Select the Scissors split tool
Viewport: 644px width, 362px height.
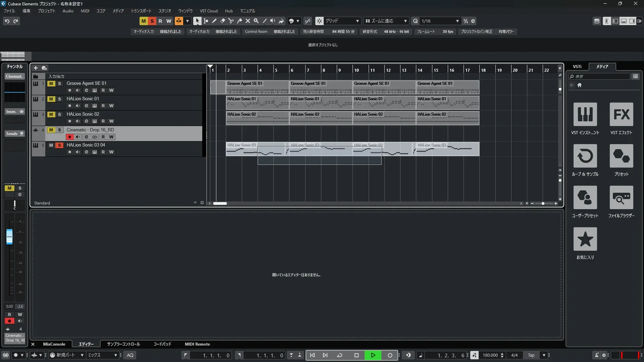point(231,21)
